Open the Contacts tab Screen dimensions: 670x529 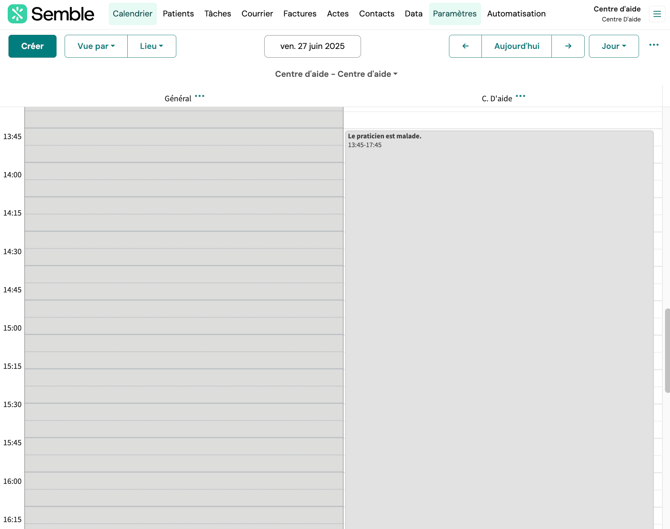click(x=376, y=14)
